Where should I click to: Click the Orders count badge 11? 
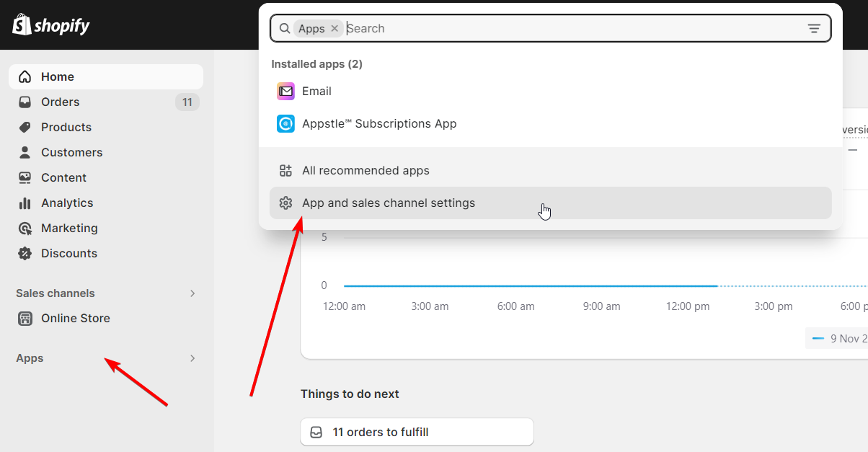(x=187, y=102)
